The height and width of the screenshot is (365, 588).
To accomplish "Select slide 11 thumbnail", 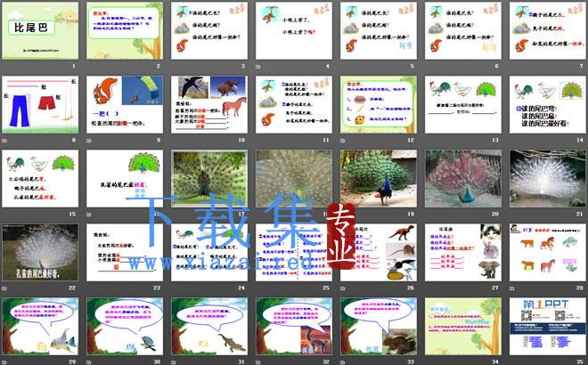I will point(294,104).
